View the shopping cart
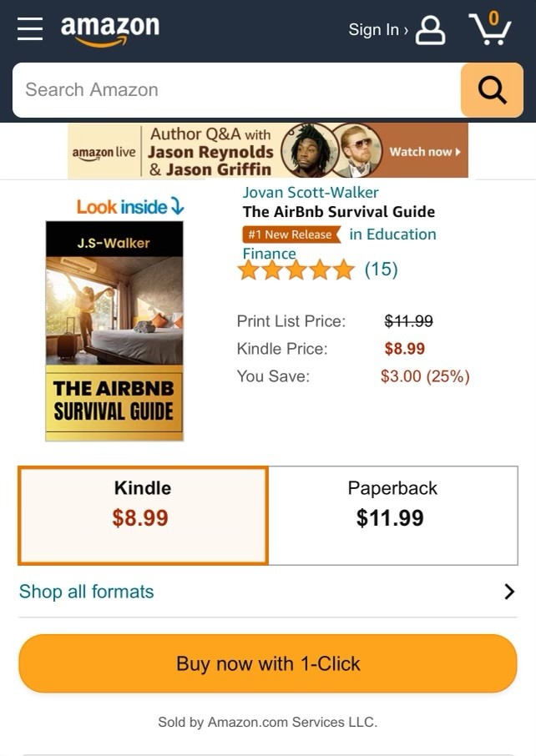Screen dimensions: 536x756 (490, 29)
